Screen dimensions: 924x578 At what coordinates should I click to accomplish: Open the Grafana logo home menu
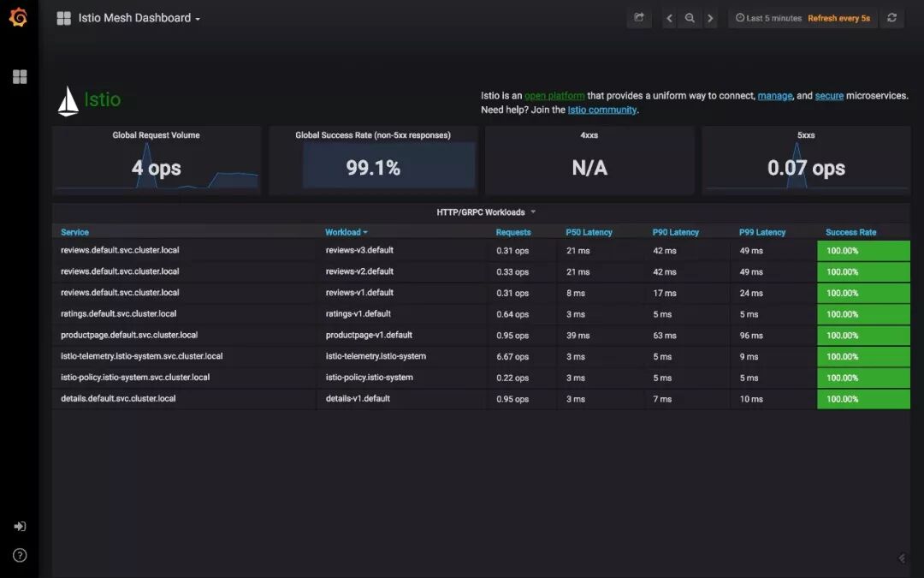[18, 17]
